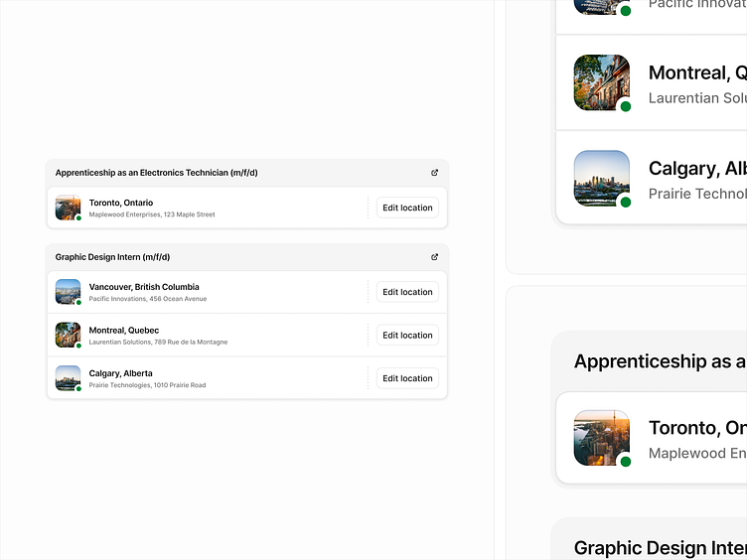Click green status dot on enlarged Montreal thumbnail

pos(626,106)
